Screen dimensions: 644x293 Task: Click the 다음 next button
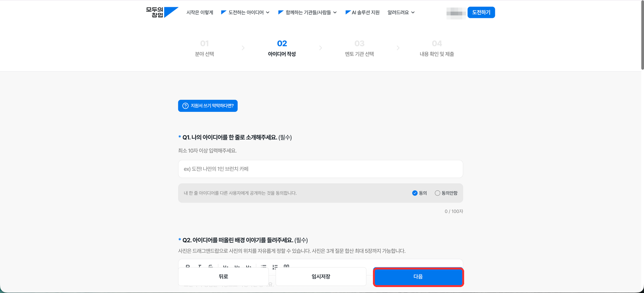tap(418, 277)
